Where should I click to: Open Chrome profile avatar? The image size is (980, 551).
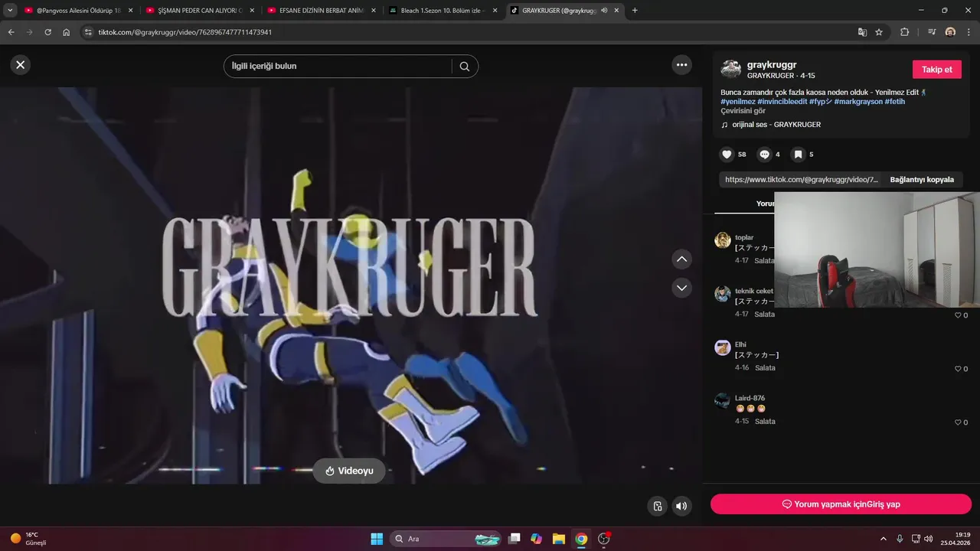pos(950,32)
